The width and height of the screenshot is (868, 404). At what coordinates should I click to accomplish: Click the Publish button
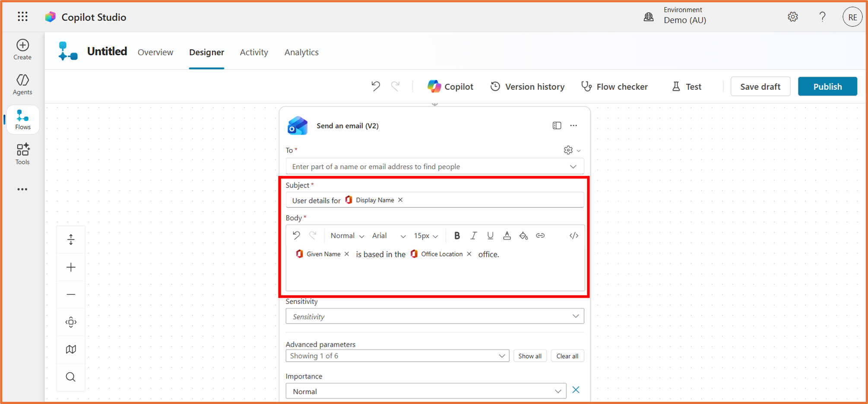tap(827, 86)
